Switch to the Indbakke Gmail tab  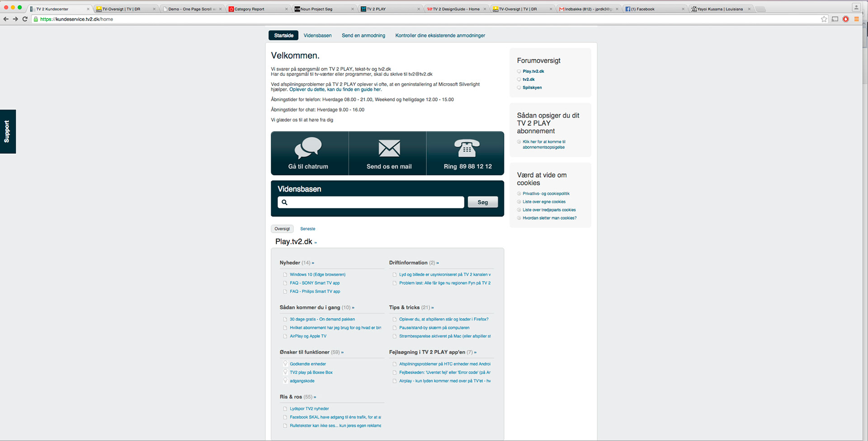[589, 9]
